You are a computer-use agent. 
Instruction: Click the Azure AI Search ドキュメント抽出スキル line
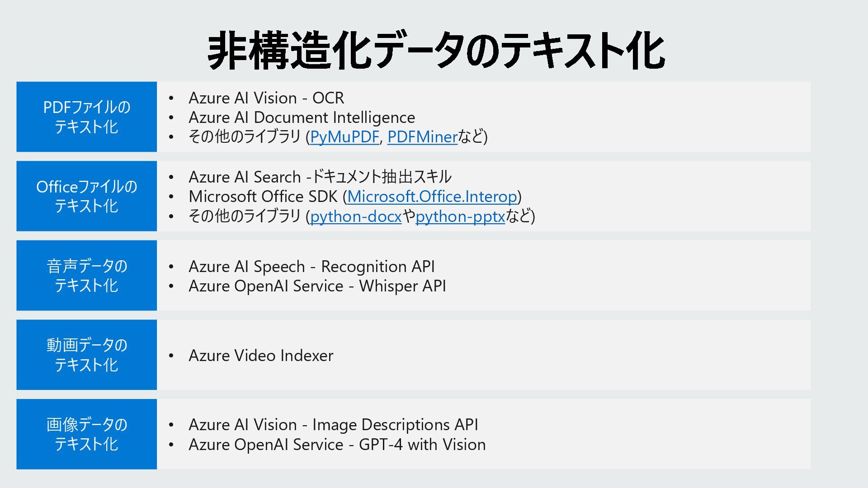(x=320, y=177)
